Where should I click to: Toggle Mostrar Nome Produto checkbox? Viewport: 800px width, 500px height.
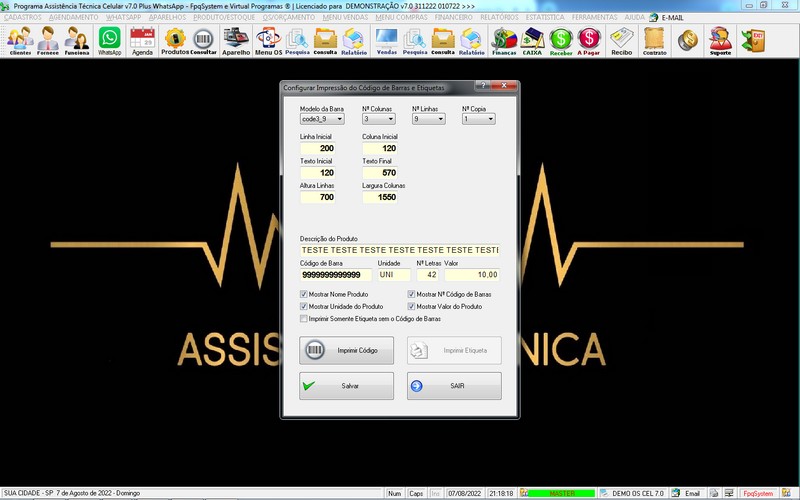coord(304,294)
